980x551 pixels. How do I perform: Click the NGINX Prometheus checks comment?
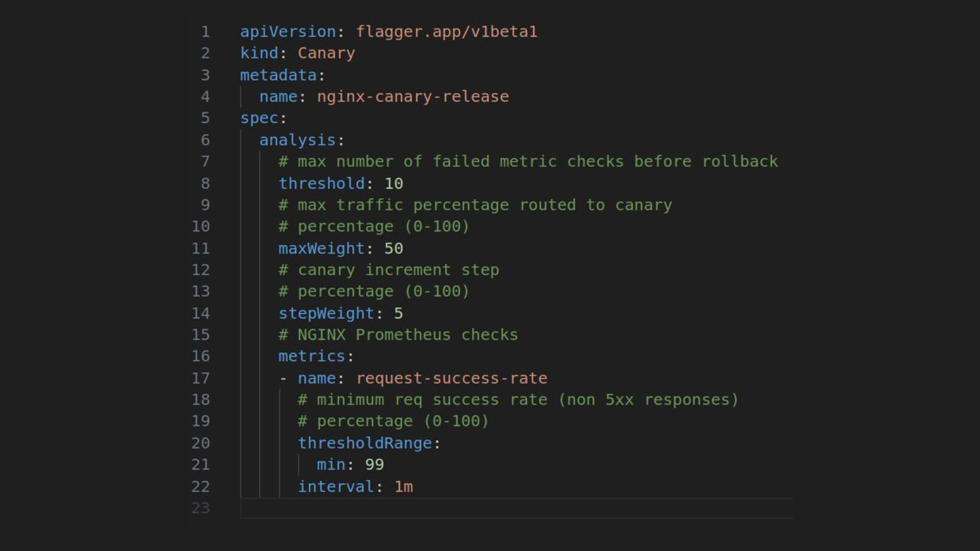pyautogui.click(x=398, y=335)
